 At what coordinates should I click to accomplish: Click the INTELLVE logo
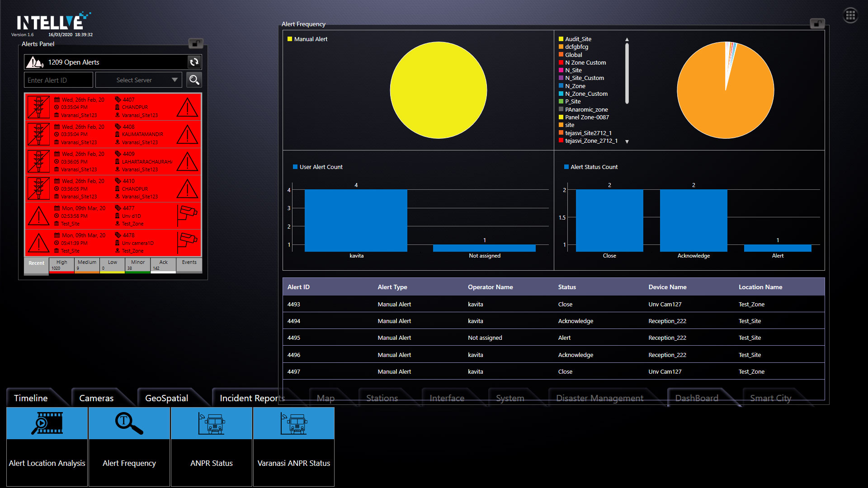(x=53, y=22)
